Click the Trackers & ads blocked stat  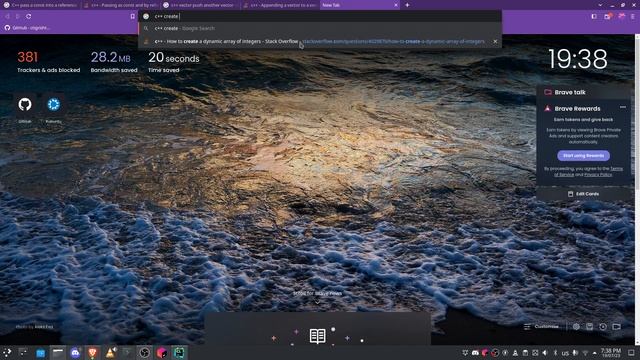pos(48,62)
